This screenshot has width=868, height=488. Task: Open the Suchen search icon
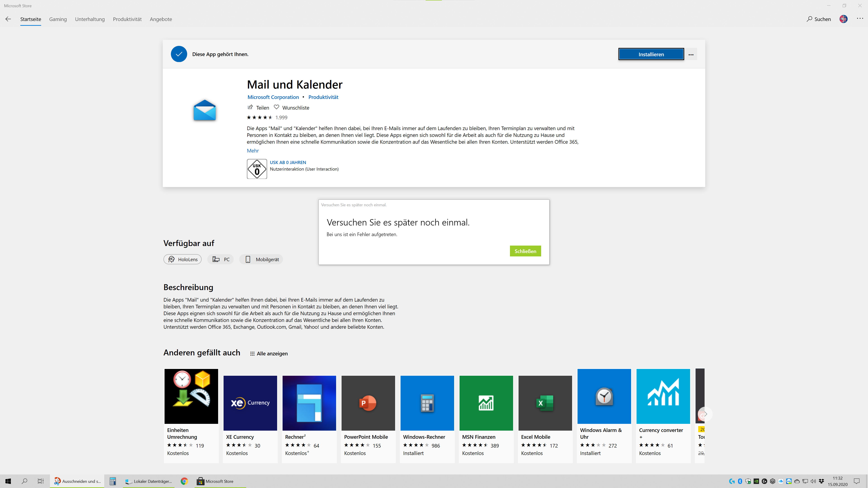[809, 19]
